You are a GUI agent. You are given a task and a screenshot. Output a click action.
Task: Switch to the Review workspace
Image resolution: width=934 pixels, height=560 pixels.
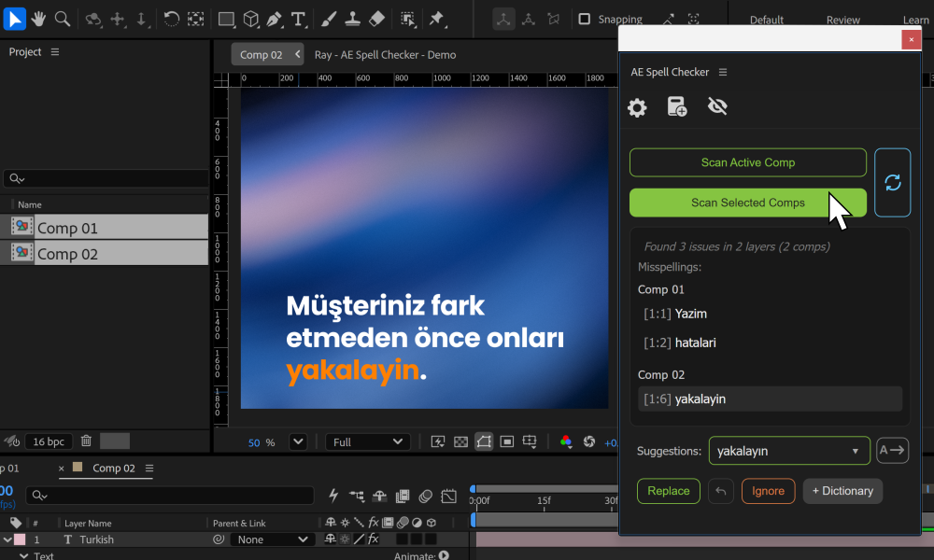click(x=842, y=20)
